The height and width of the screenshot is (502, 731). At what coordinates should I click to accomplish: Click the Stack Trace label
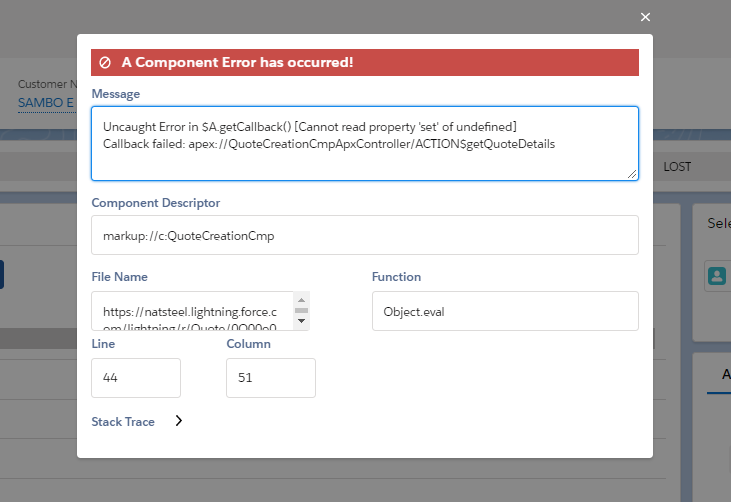coord(123,422)
